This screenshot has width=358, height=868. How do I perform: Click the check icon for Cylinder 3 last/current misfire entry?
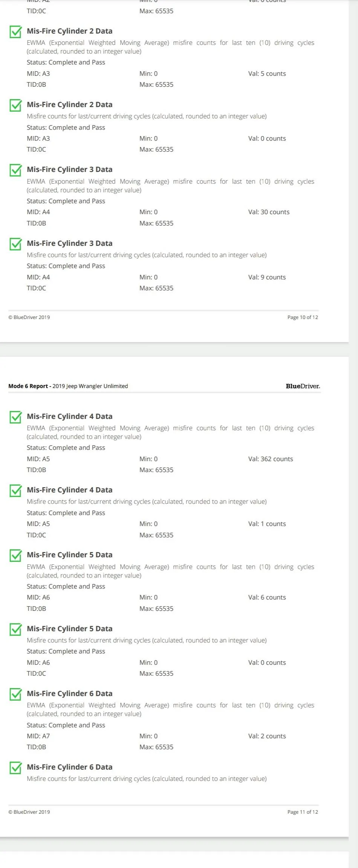click(x=15, y=244)
